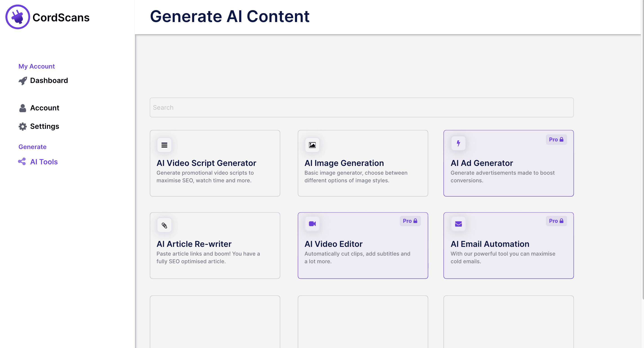This screenshot has height=348, width=644.
Task: Click the AI Article Re-writer paperclip icon
Action: [x=165, y=225]
